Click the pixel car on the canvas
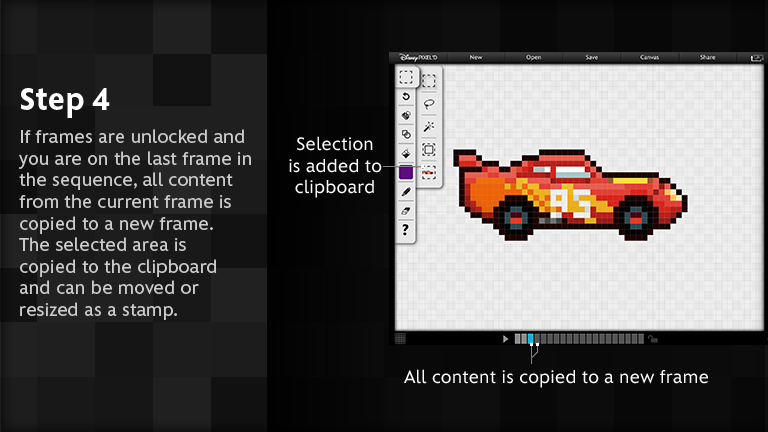768x432 pixels. point(570,195)
